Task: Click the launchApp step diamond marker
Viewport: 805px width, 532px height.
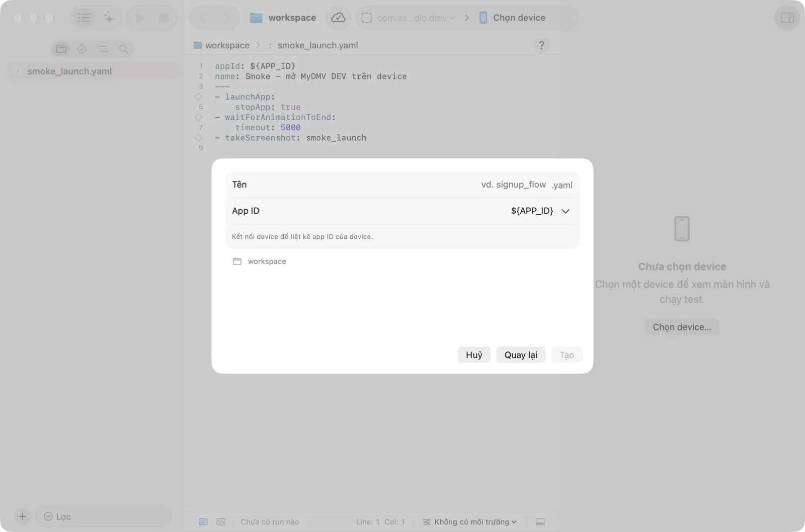Action: (x=198, y=97)
